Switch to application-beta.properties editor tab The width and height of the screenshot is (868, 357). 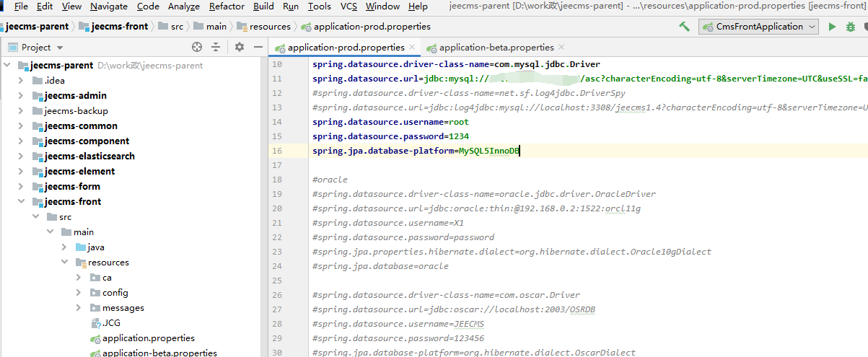496,48
